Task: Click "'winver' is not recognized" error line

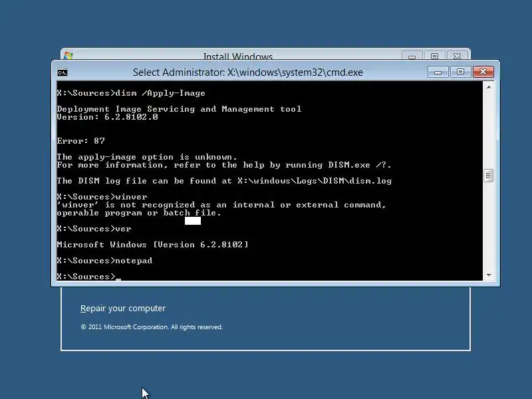Action: tap(221, 205)
